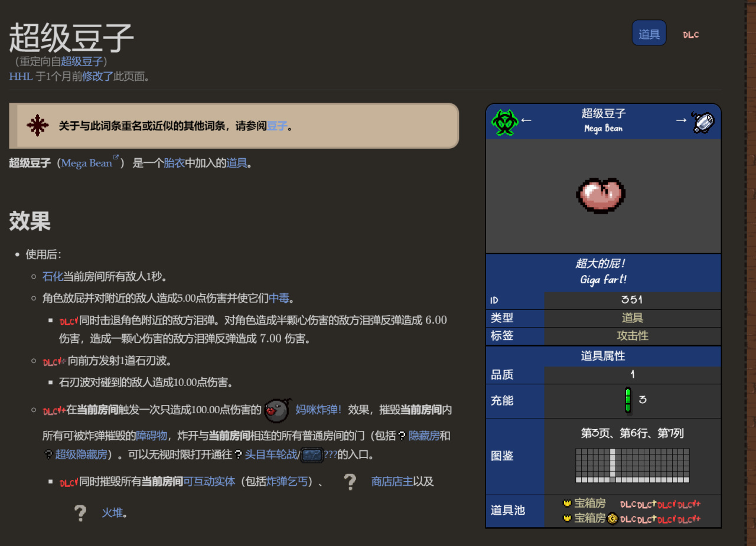Click the Mega Bean subtitle in infobox header
This screenshot has width=756, height=546.
point(603,129)
